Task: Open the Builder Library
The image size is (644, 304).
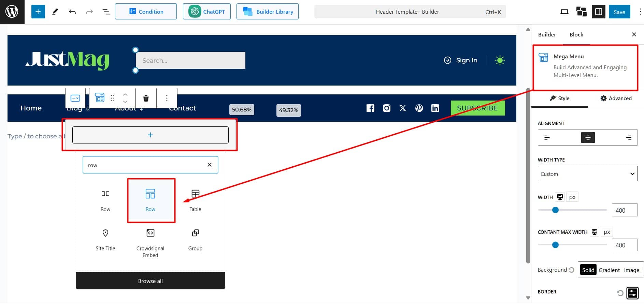Action: coord(268,12)
